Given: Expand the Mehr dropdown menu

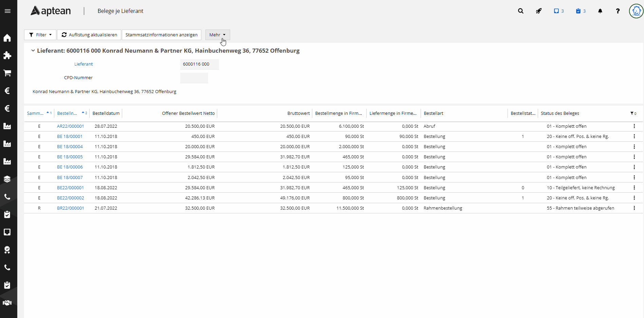Looking at the screenshot, I should [218, 35].
